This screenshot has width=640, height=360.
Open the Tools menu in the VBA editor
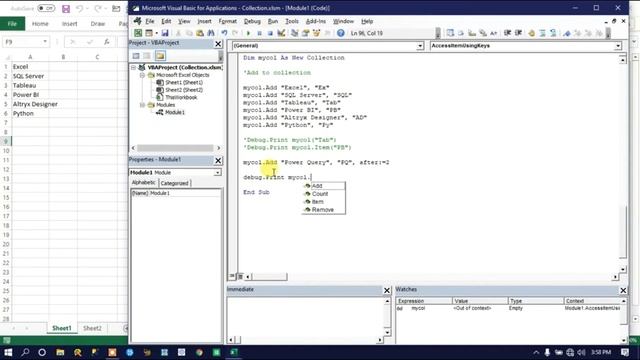(x=292, y=21)
